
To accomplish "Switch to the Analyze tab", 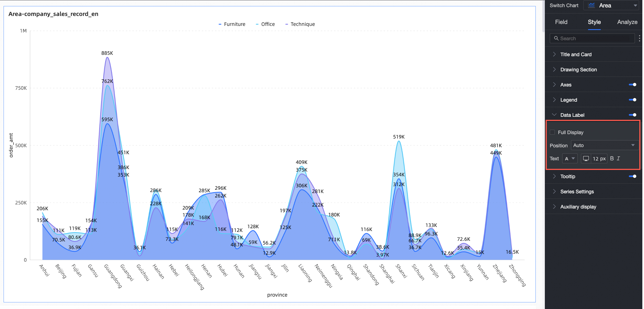I will coord(627,22).
